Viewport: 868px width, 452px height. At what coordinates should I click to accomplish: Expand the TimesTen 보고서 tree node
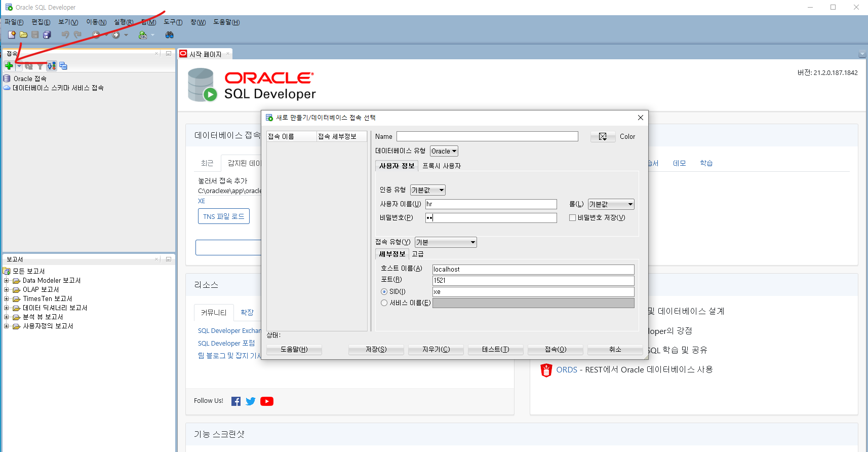pos(6,298)
